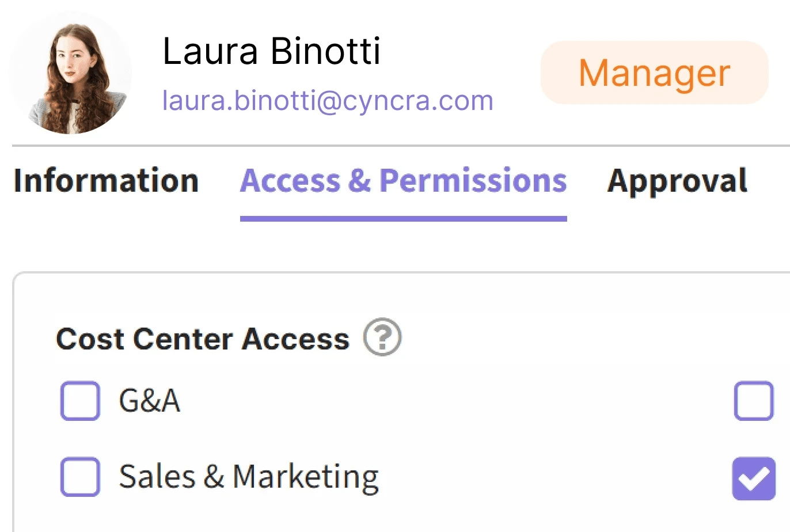790x532 pixels.
Task: Click the Cost Center Access help question-mark icon
Action: [x=382, y=337]
